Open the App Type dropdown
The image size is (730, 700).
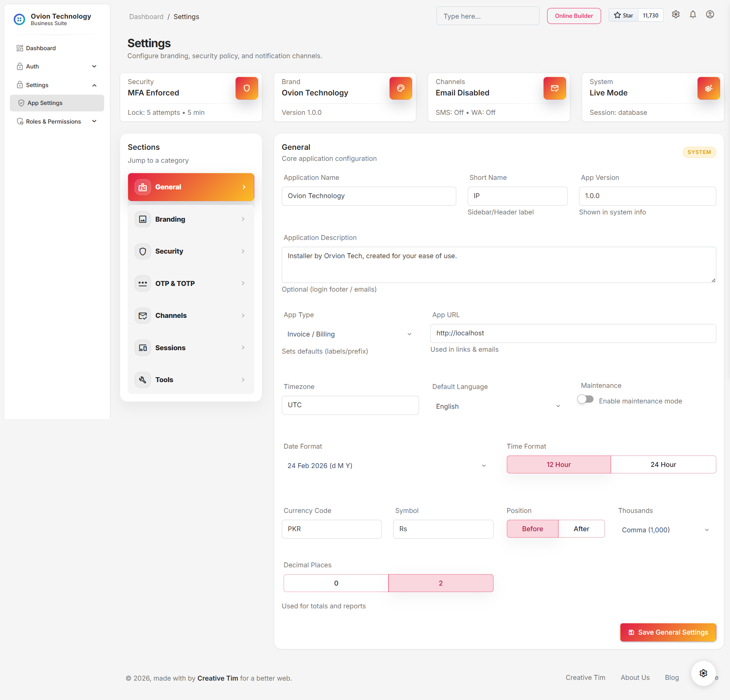point(349,334)
